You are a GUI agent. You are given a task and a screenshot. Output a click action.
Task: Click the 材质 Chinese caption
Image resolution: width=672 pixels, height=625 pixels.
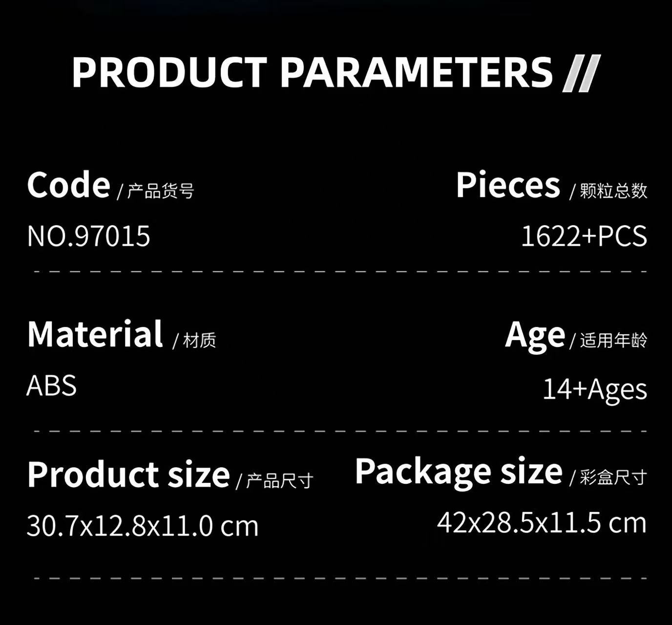click(199, 340)
